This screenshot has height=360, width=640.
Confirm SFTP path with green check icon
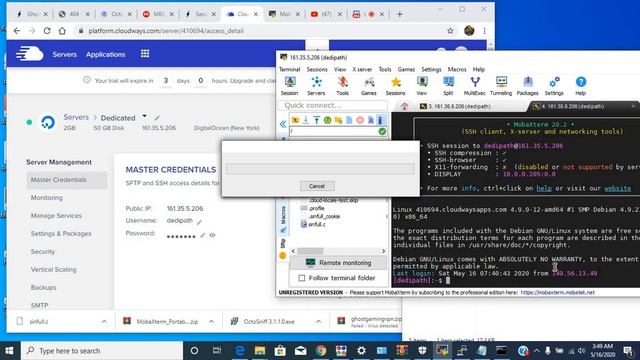[x=382, y=131]
